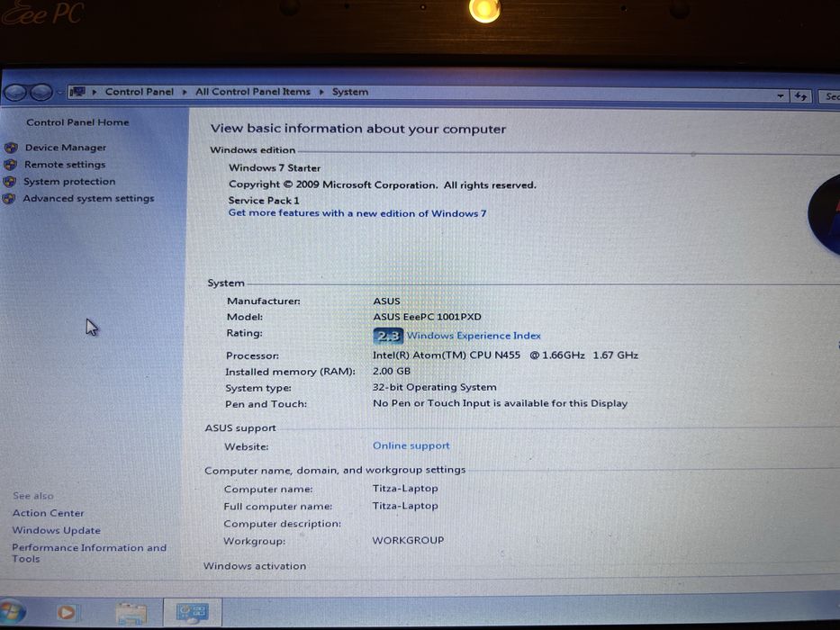Open Windows Explorer folder taskbar icon
Screen dimensions: 840x630
pos(131,613)
